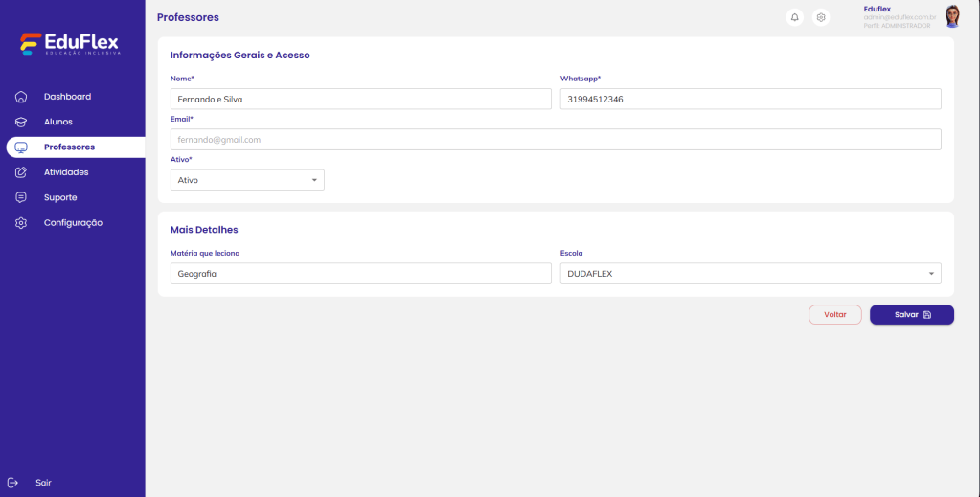Screen dimensions: 980x497
Task: Click the Alunos graduation cap icon
Action: coord(21,122)
